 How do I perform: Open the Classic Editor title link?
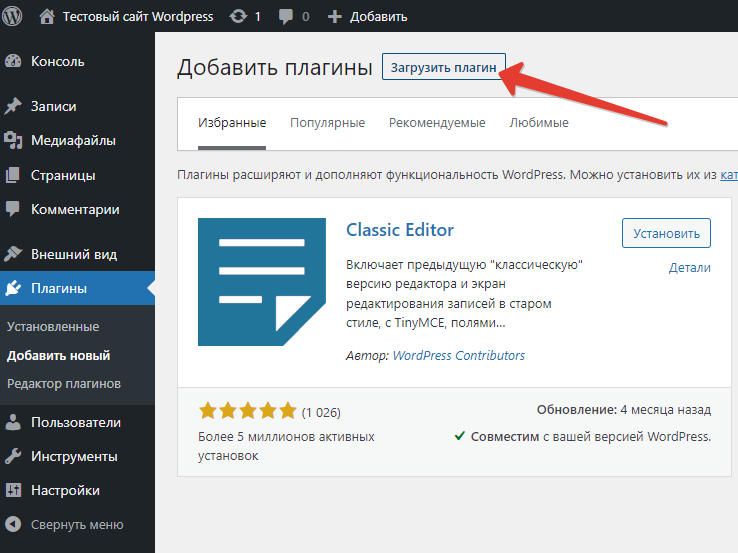coord(400,230)
